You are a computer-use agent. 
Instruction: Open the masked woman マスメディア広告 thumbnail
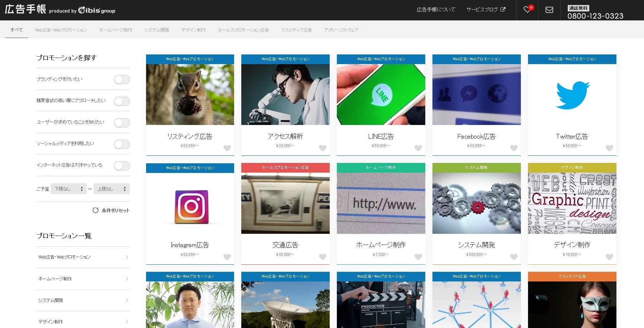tap(572, 305)
